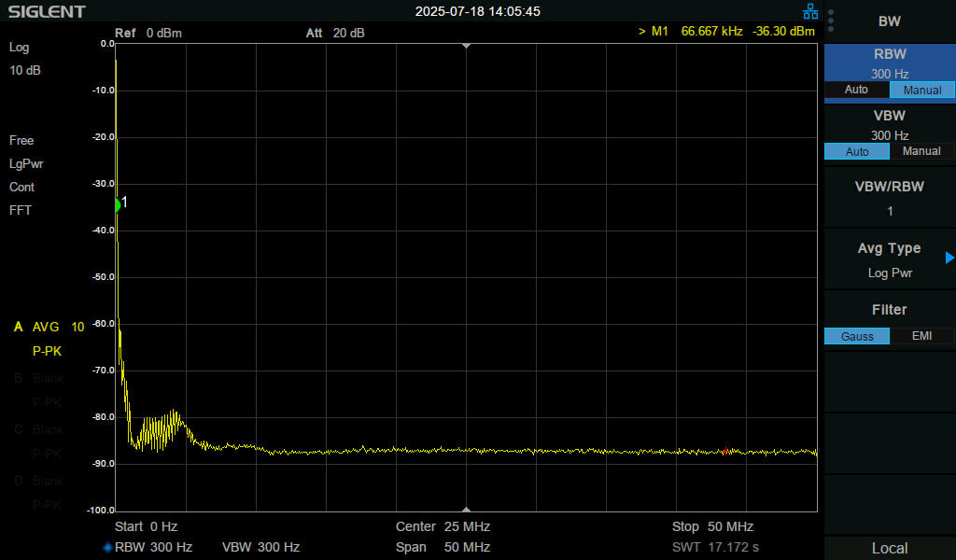
Task: Click the top center frequency triangle marker
Action: pyautogui.click(x=467, y=46)
